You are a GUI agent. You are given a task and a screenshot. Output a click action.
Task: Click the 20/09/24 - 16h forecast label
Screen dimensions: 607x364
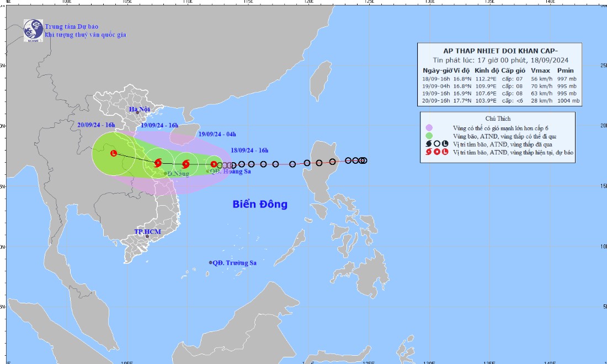coord(96,125)
